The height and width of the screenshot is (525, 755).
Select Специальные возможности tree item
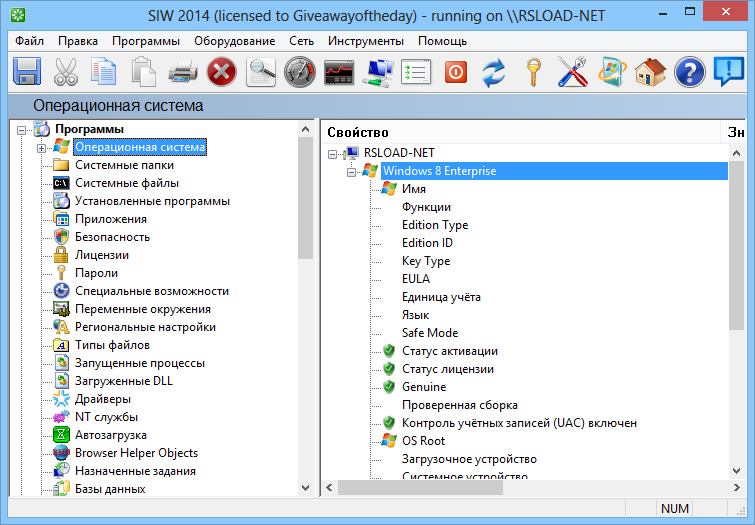point(152,291)
